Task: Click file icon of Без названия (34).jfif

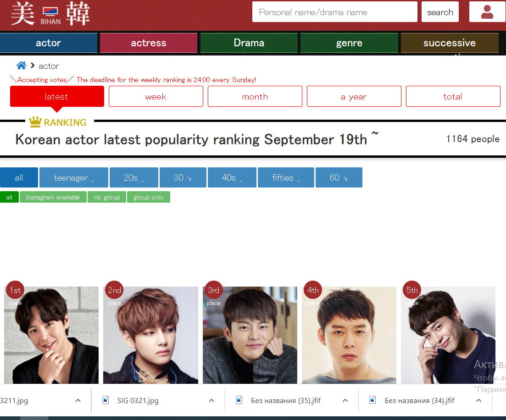Action: click(373, 400)
